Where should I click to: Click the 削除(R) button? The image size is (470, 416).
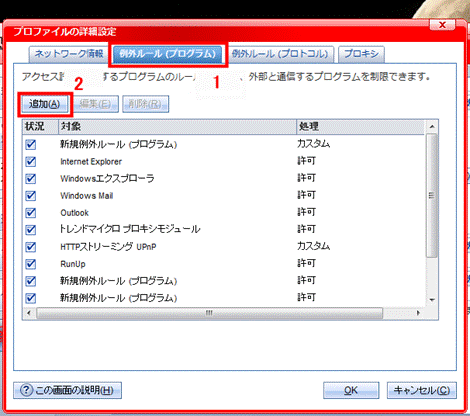click(x=145, y=104)
